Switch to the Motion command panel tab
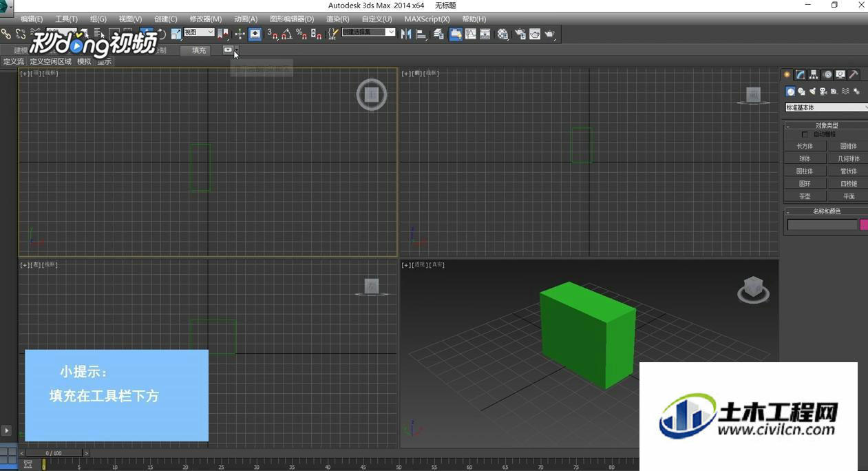This screenshot has width=868, height=471. pyautogui.click(x=827, y=74)
